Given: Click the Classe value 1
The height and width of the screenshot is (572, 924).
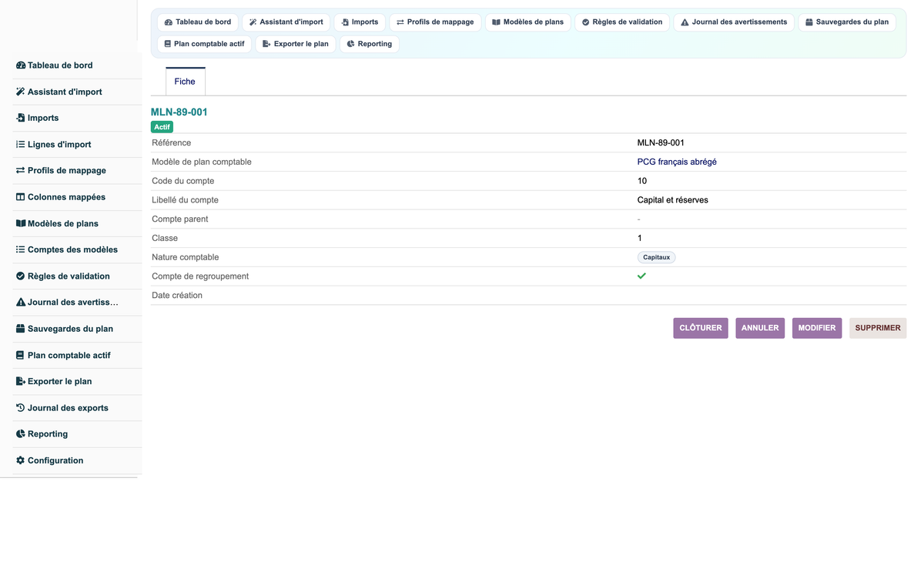Looking at the screenshot, I should coord(640,238).
